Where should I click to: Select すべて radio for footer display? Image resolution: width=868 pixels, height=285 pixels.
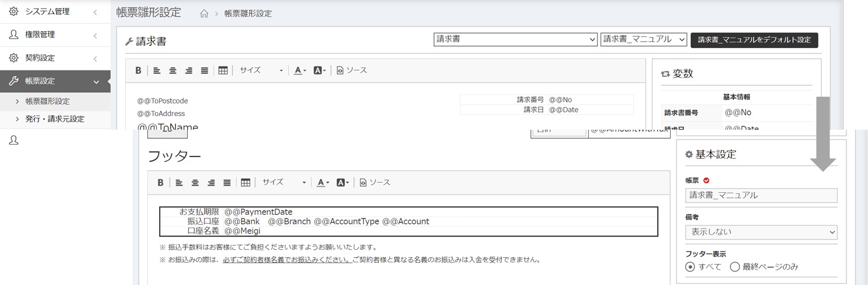point(691,267)
